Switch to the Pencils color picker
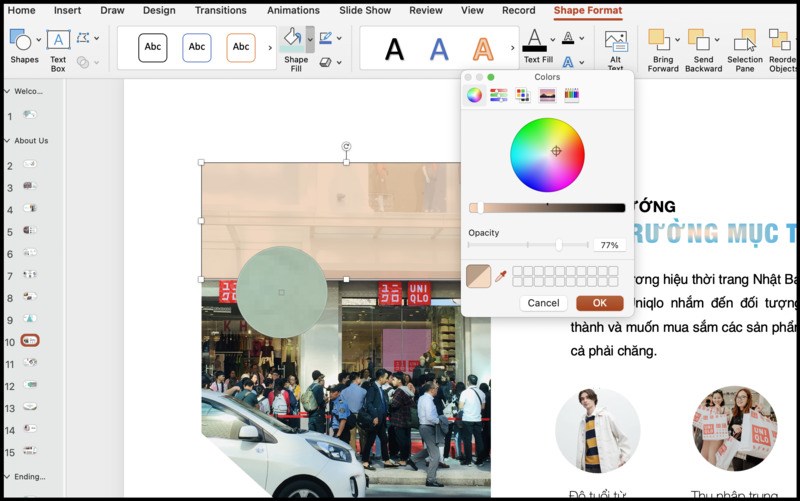 pyautogui.click(x=571, y=95)
